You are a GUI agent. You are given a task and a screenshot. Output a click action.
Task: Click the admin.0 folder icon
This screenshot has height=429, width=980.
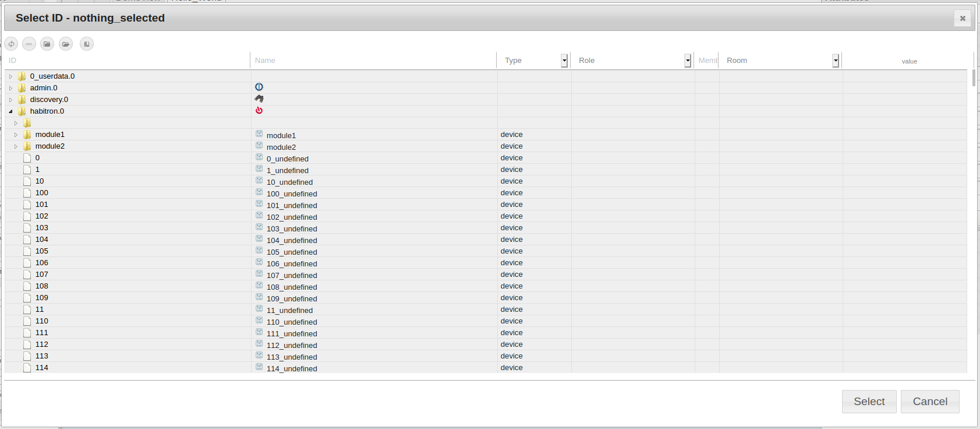tap(22, 88)
